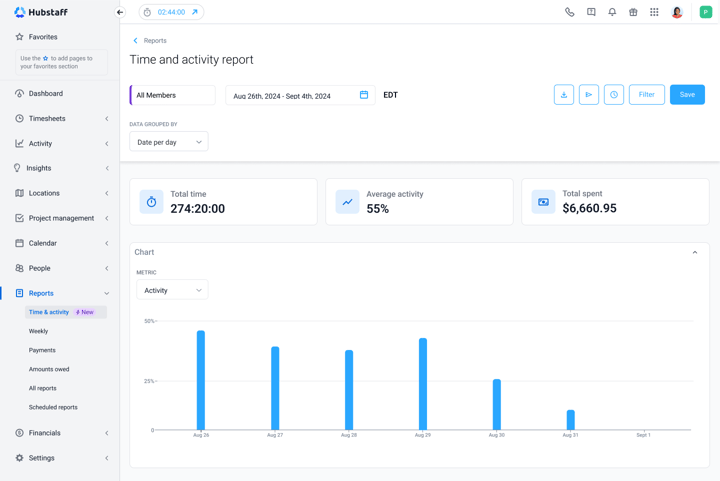Click the All Members selector field
Viewport: 720px width, 481px height.
point(173,95)
